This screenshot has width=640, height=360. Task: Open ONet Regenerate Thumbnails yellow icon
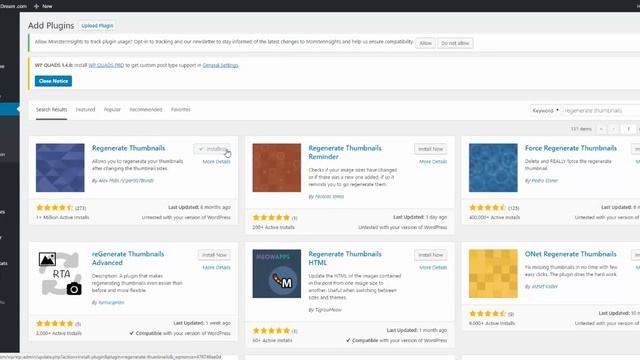pos(493,273)
